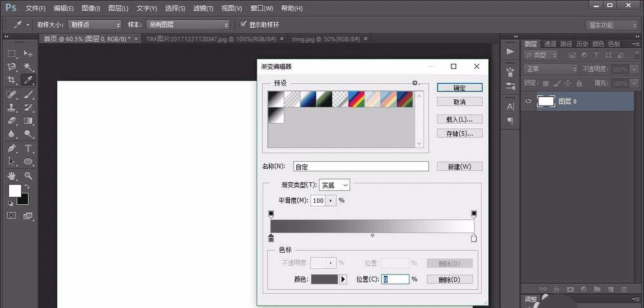Select the Rectangular Marquee tool
The height and width of the screenshot is (308, 644).
(x=12, y=53)
